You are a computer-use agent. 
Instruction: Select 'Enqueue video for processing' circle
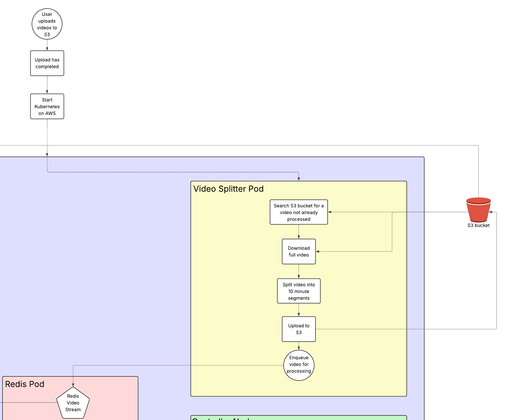[x=299, y=365]
